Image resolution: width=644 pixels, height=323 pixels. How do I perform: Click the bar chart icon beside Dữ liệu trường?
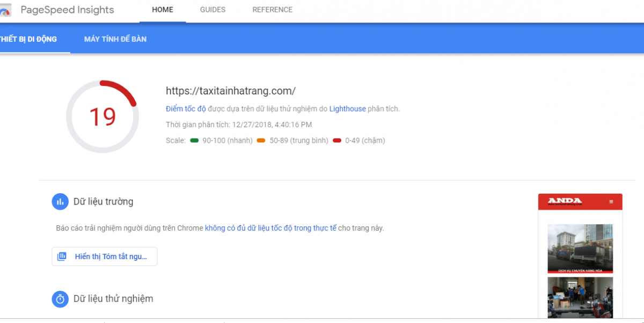(x=60, y=202)
